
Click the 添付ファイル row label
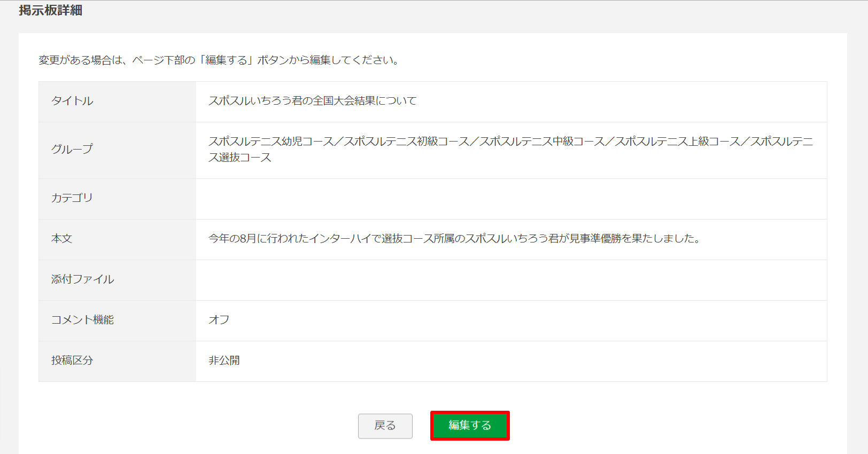[83, 279]
